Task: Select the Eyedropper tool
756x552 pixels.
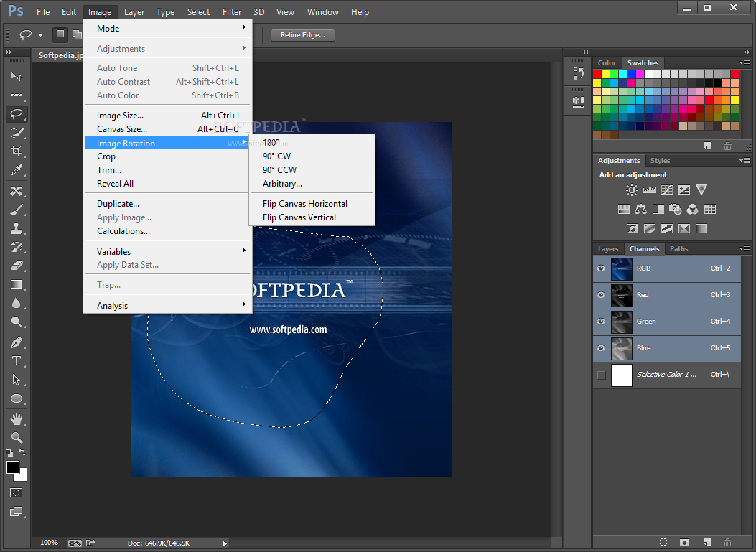Action: pos(17,170)
